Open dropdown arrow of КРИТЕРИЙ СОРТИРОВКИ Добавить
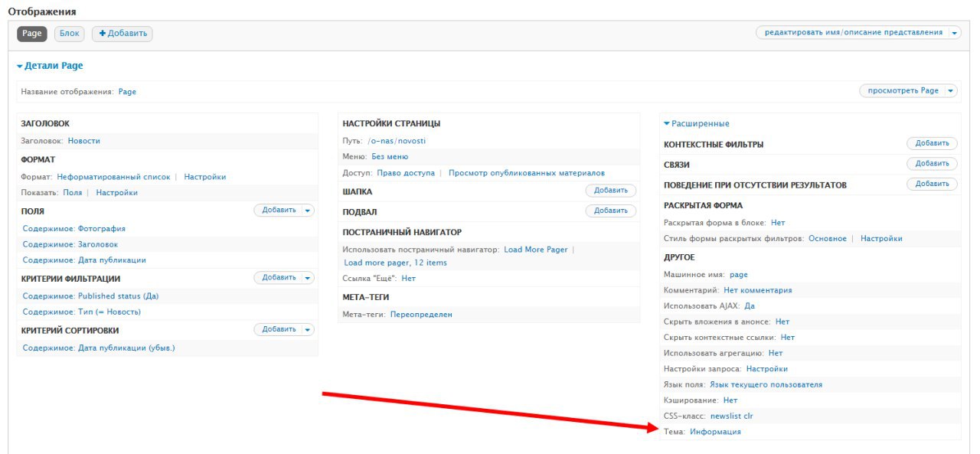 [x=308, y=329]
